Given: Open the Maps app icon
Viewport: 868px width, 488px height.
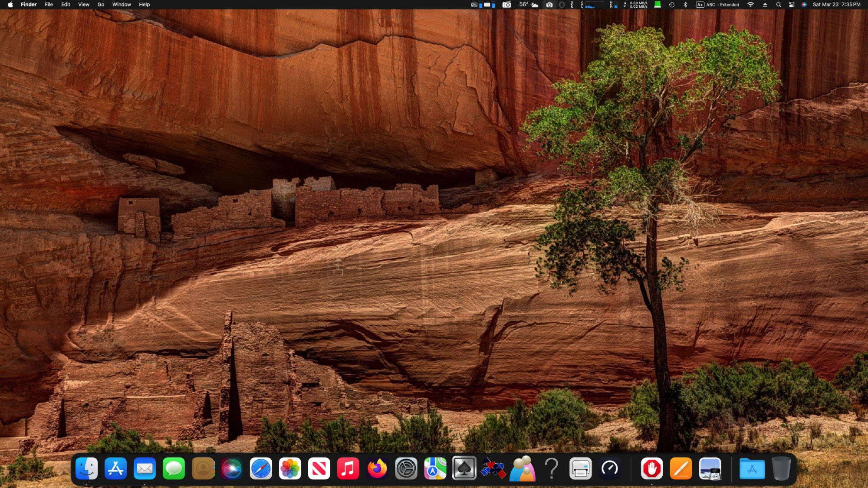Looking at the screenshot, I should click(435, 468).
